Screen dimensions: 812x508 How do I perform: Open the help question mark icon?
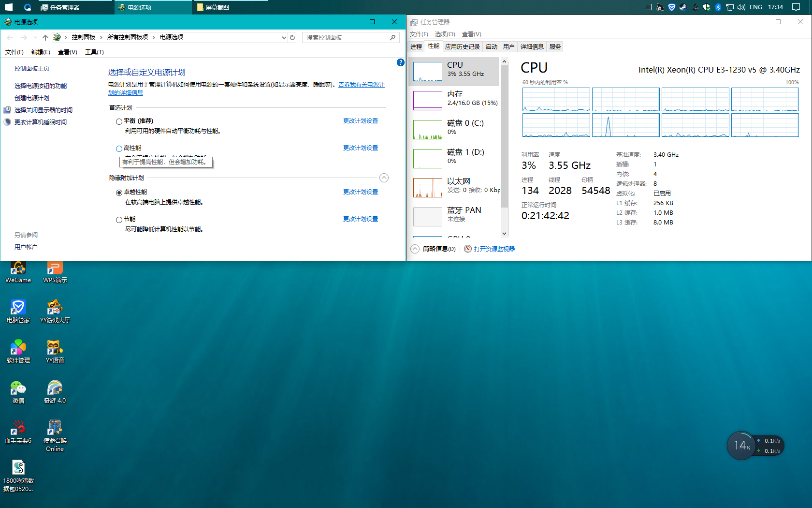(400, 62)
